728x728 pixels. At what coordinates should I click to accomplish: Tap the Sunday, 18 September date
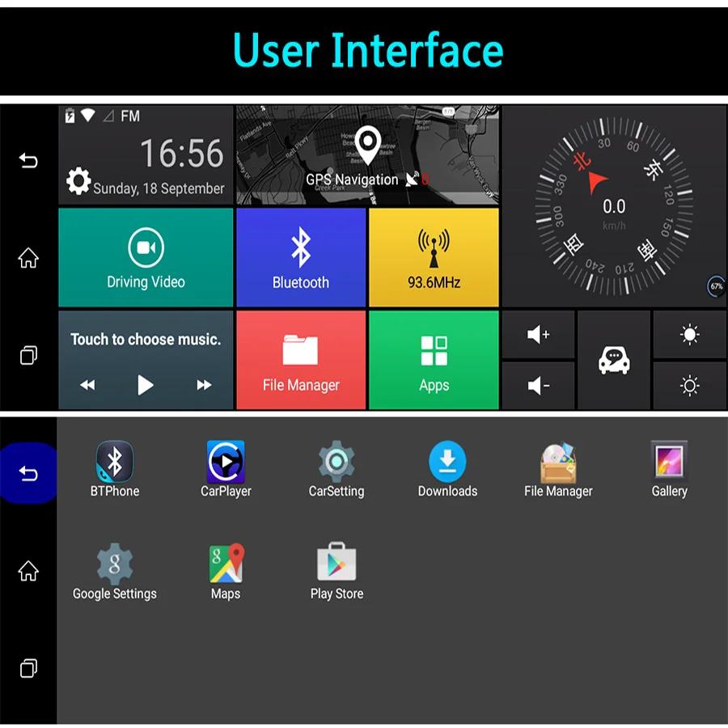159,188
